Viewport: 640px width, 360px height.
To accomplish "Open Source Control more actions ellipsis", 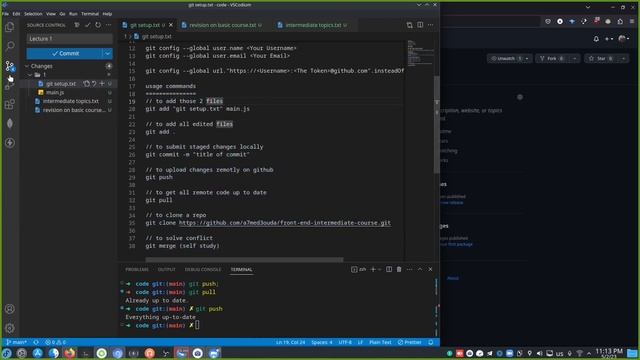I will [108, 25].
